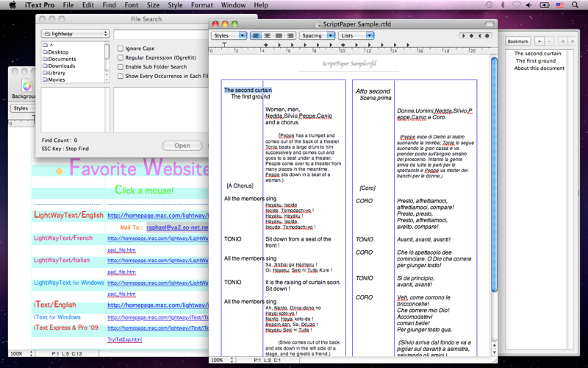Click the T indent marker on ScriptPaper ruler
This screenshot has height=368, width=588.
pos(224,45)
